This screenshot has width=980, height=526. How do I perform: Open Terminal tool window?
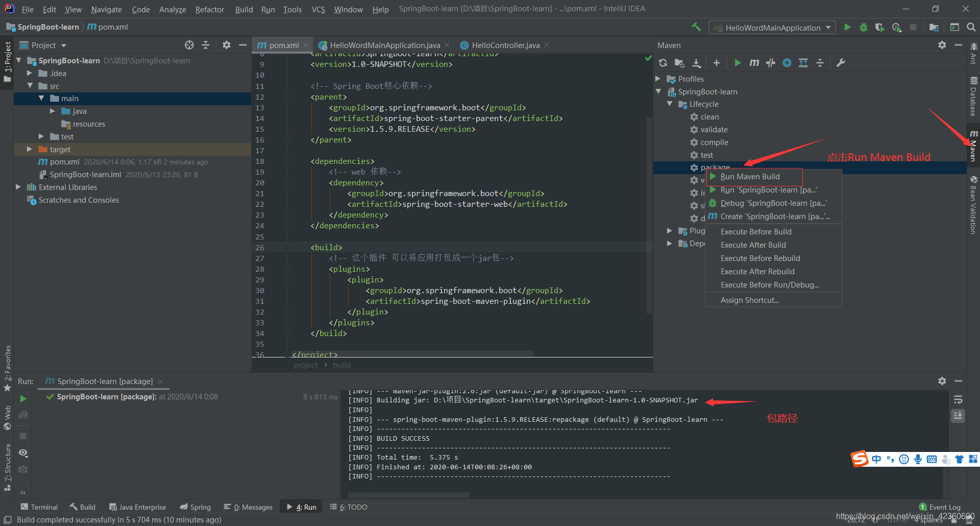(39, 507)
